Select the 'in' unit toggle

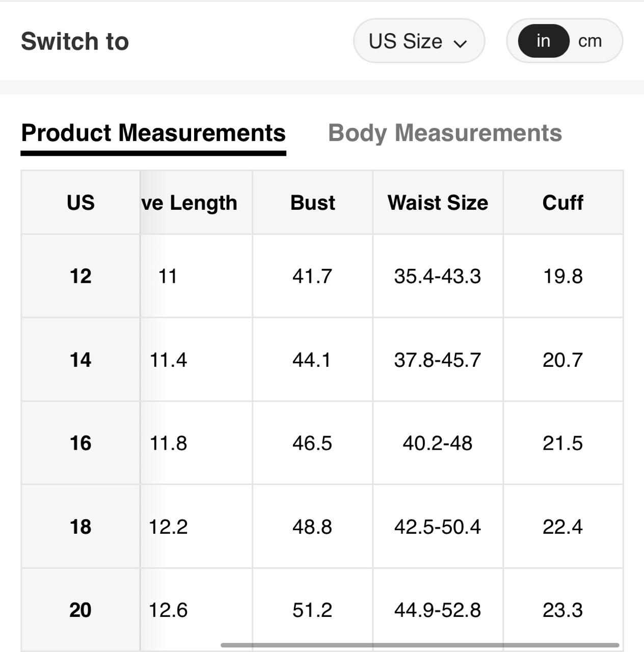[543, 41]
